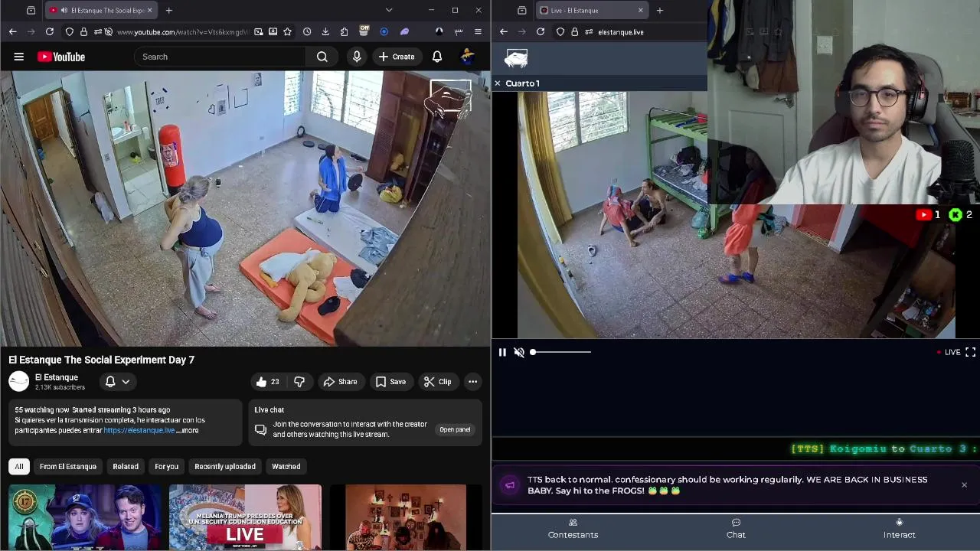Pause the Cuarto 1 live stream
980x551 pixels.
click(502, 352)
